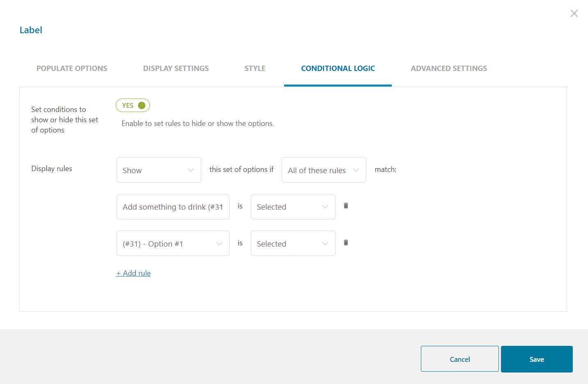Screen dimensions: 588x384
Task: Click 'this set of options if' text
Action: (241, 169)
